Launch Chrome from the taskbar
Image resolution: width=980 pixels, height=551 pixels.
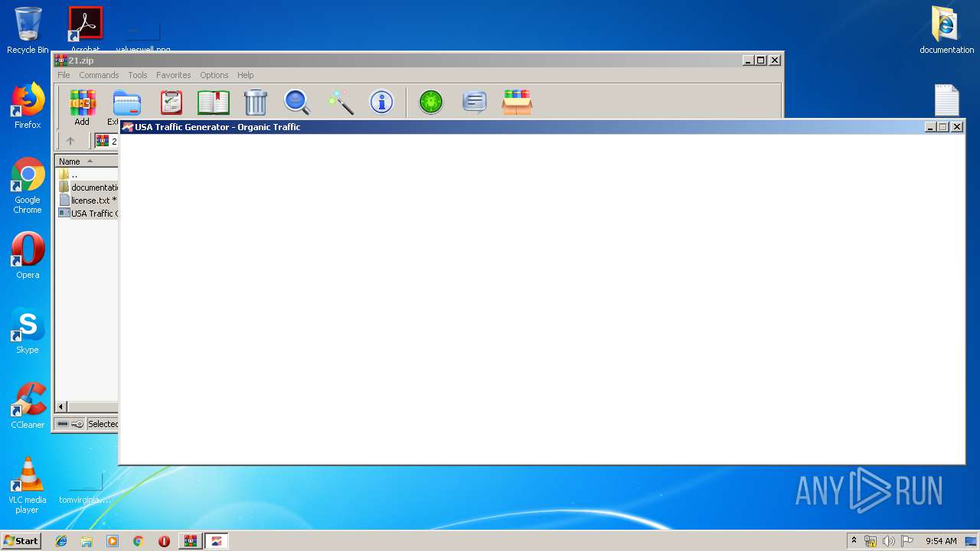[x=139, y=541]
